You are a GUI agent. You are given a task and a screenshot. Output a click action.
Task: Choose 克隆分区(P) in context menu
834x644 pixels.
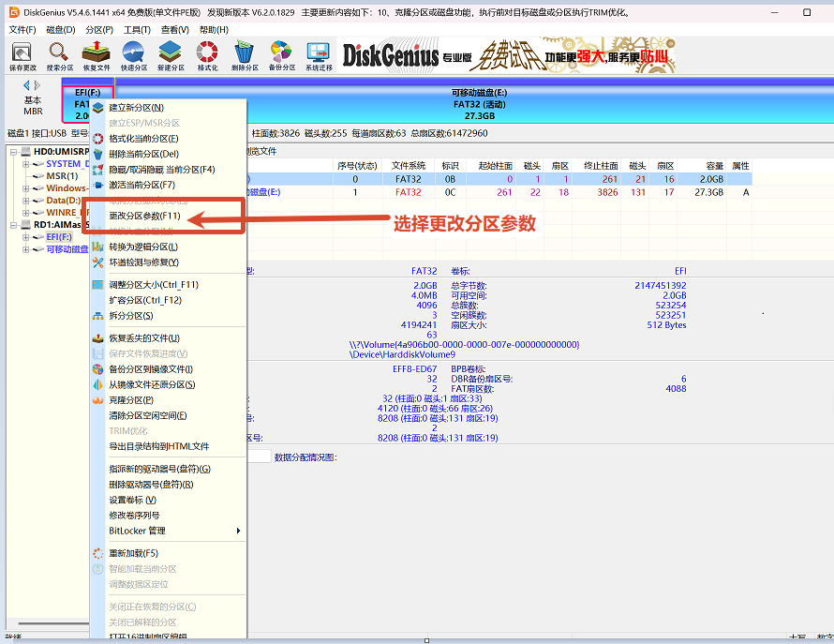168,399
